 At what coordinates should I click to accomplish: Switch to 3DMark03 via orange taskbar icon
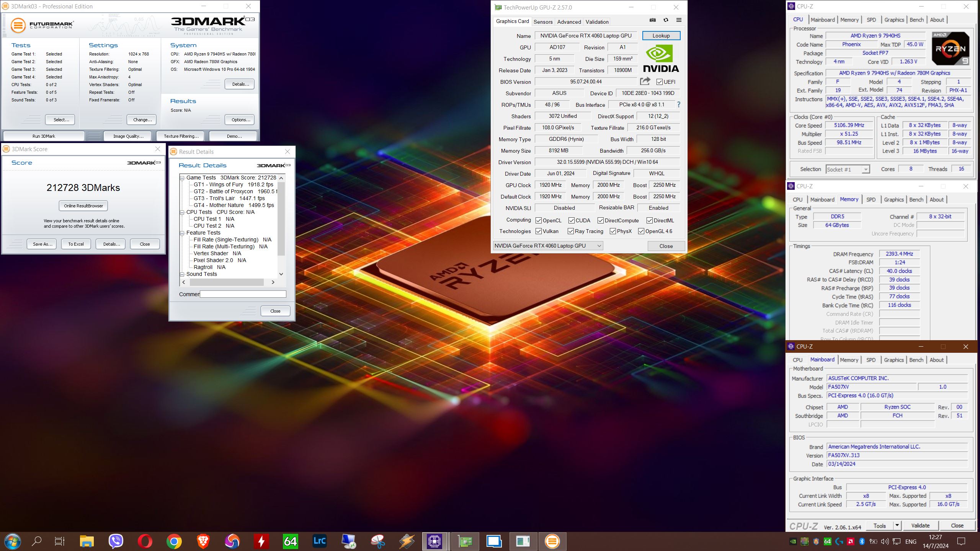coord(552,541)
